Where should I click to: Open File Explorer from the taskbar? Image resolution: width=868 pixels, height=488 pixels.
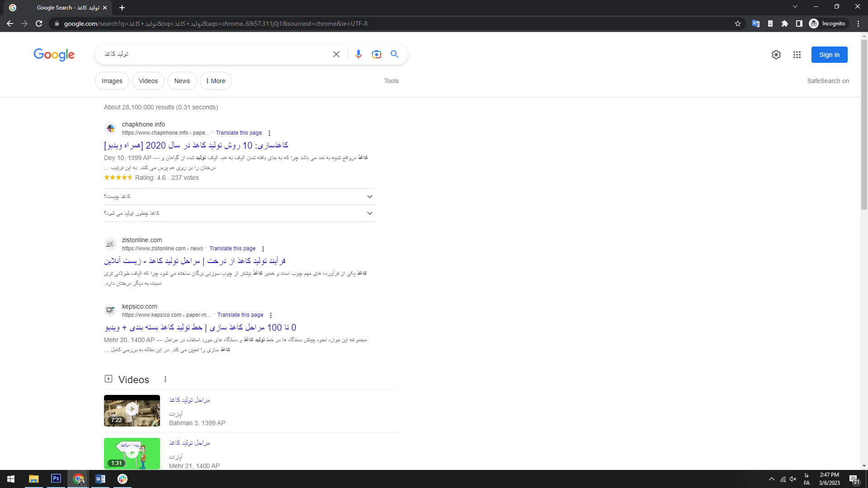point(34,479)
